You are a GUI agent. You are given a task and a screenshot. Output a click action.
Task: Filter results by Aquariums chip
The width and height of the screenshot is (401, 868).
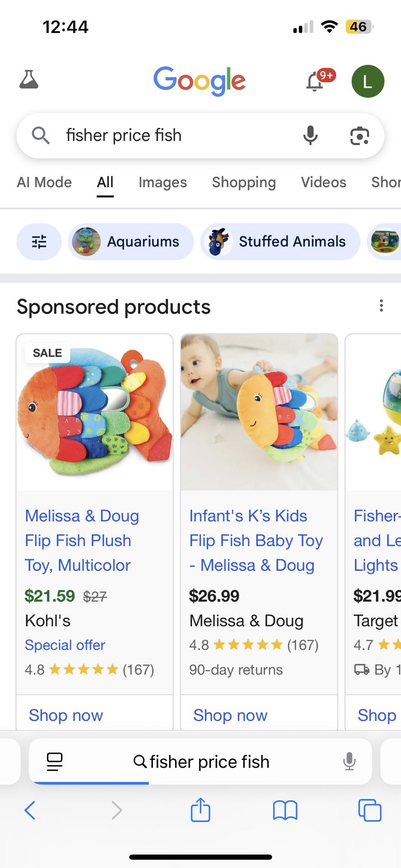click(131, 242)
